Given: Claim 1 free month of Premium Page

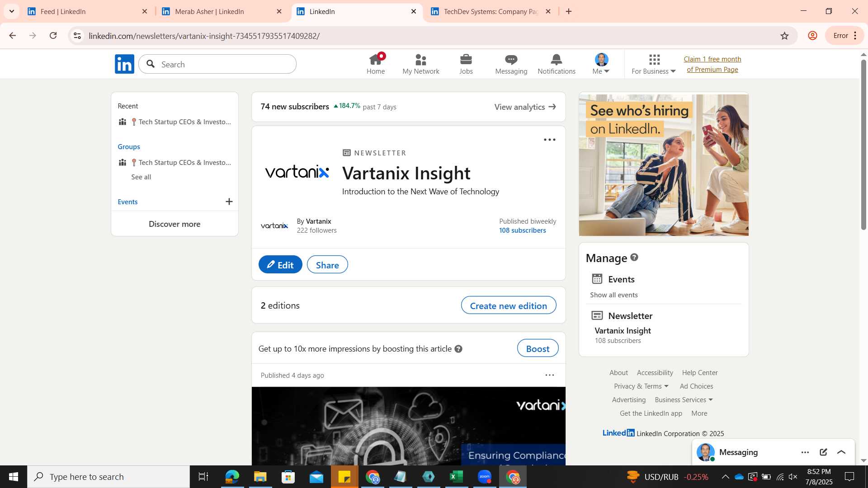Looking at the screenshot, I should point(712,64).
